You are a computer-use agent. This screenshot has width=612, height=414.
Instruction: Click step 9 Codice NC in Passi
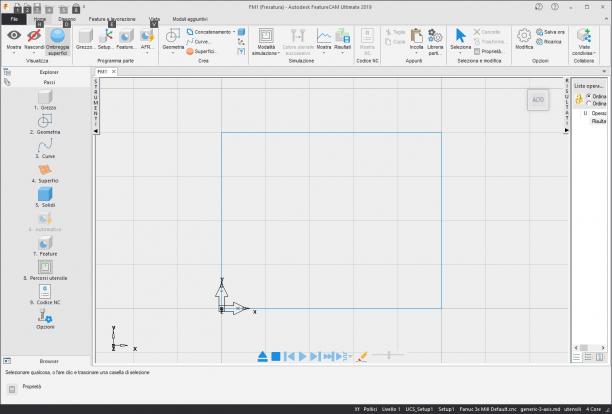point(45,295)
